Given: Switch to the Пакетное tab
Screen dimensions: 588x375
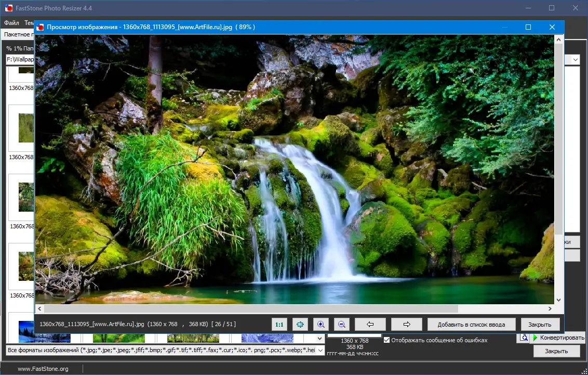Looking at the screenshot, I should pos(17,34).
